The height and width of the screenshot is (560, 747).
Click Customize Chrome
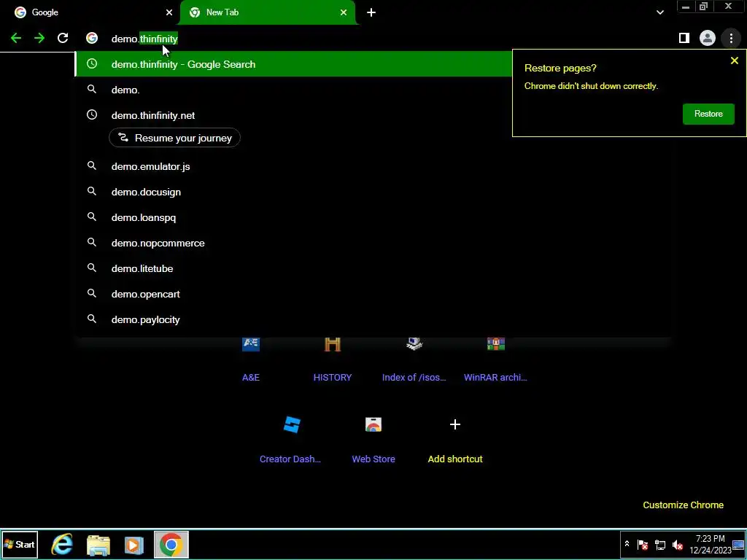[683, 505]
